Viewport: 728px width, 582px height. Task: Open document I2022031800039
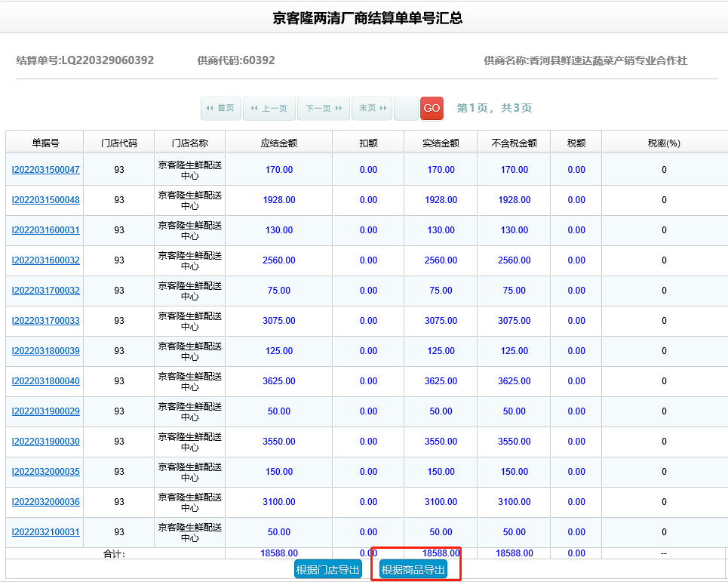(x=45, y=351)
